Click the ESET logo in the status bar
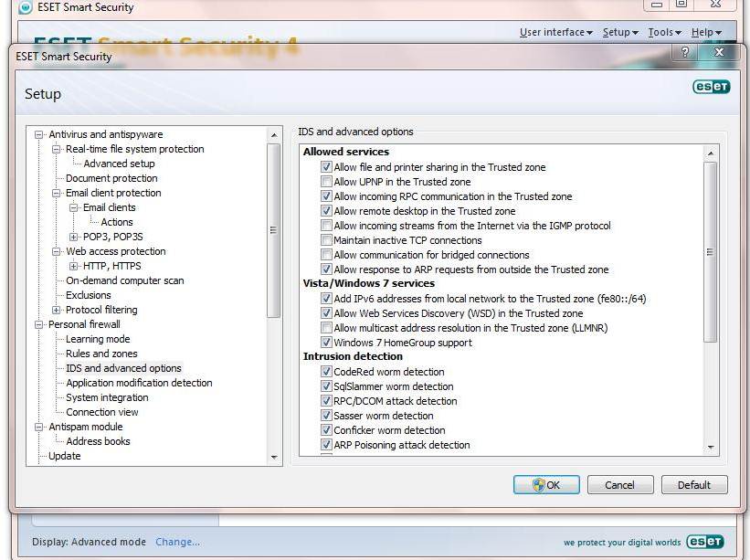 [705, 542]
